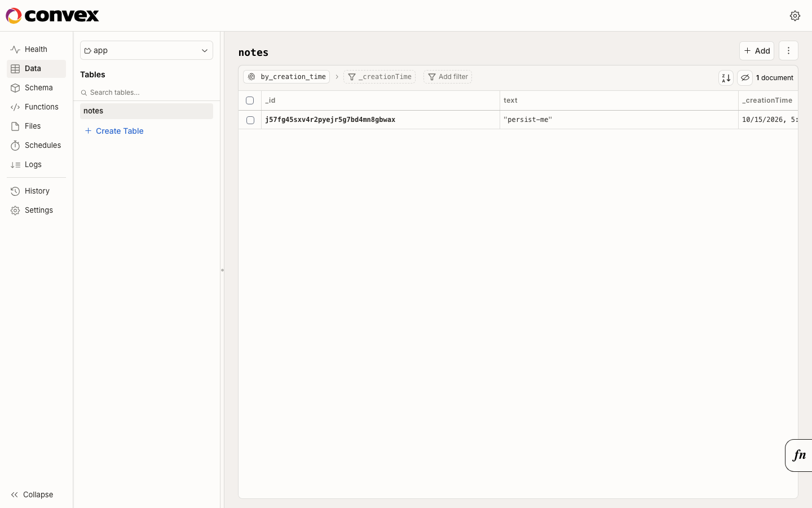Toggle hidden columns eye icon
Viewport: 812px width, 508px height.
point(745,78)
